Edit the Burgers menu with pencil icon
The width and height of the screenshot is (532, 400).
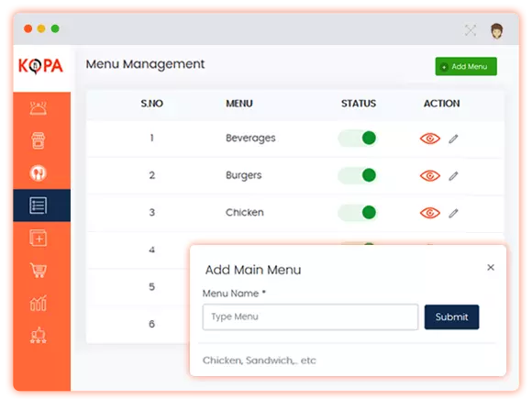(x=454, y=176)
